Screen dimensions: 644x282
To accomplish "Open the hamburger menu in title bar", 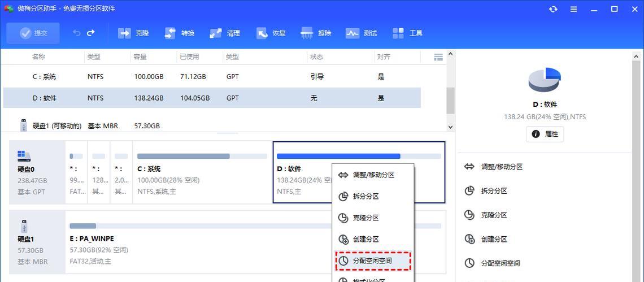I will pyautogui.click(x=574, y=8).
